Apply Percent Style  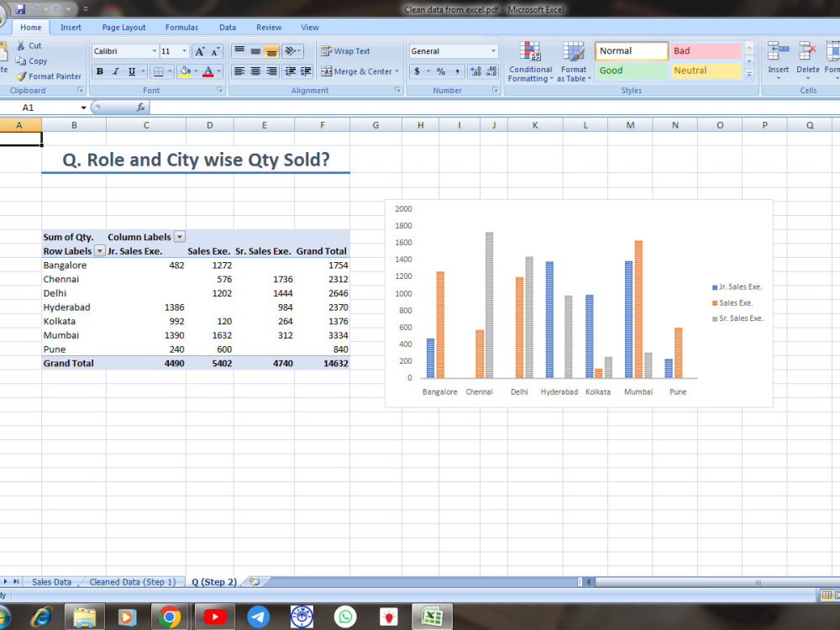point(441,71)
